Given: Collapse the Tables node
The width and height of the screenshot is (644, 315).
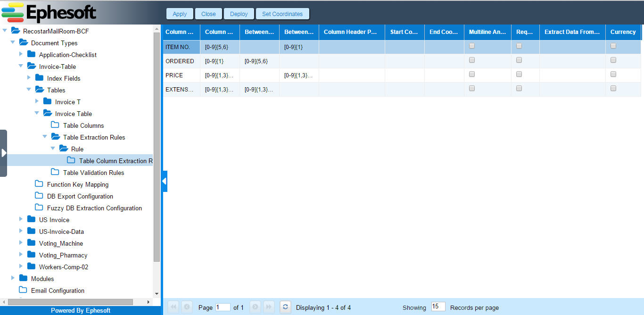Looking at the screenshot, I should click(29, 90).
